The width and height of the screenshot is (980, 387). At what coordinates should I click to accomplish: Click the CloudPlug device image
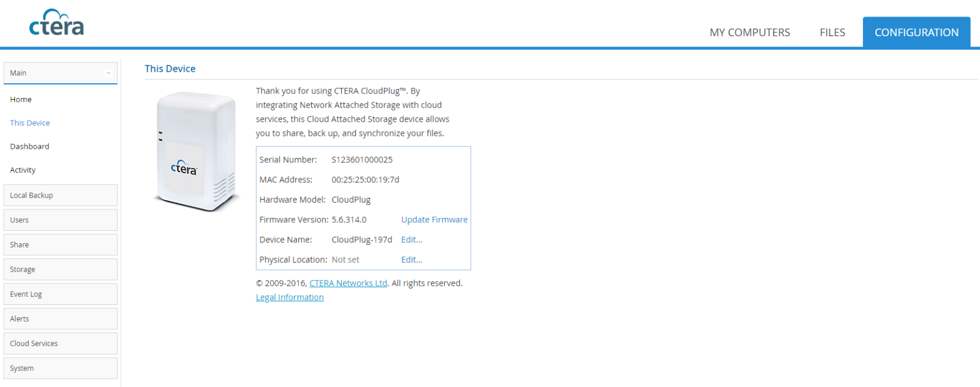196,151
